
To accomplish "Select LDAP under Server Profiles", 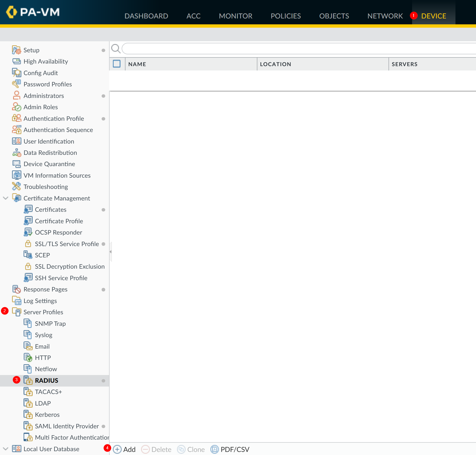I will [43, 403].
